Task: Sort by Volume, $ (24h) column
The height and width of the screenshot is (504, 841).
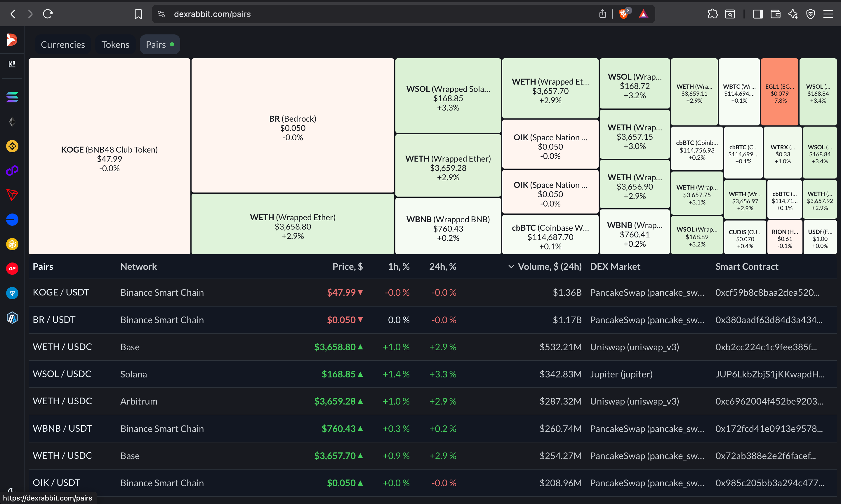Action: (x=549, y=267)
